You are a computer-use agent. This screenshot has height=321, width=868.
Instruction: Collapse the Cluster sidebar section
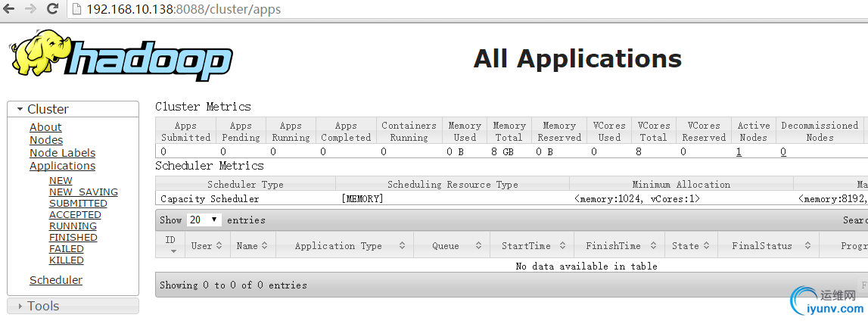(73, 109)
